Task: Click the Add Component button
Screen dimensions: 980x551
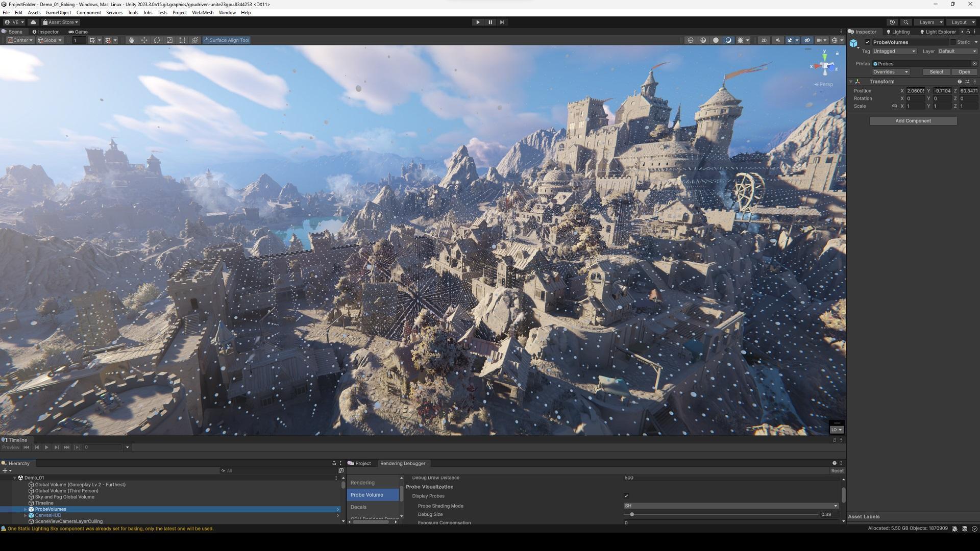Action: (x=913, y=121)
